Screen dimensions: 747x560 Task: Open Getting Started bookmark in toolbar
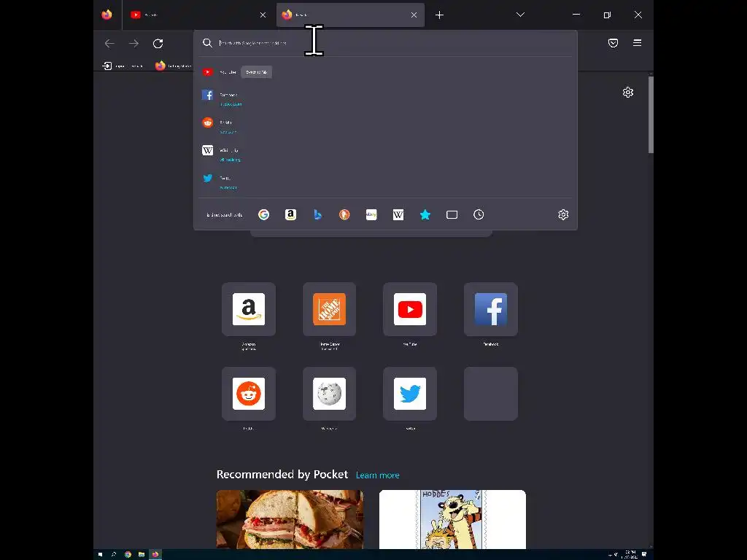pyautogui.click(x=173, y=66)
